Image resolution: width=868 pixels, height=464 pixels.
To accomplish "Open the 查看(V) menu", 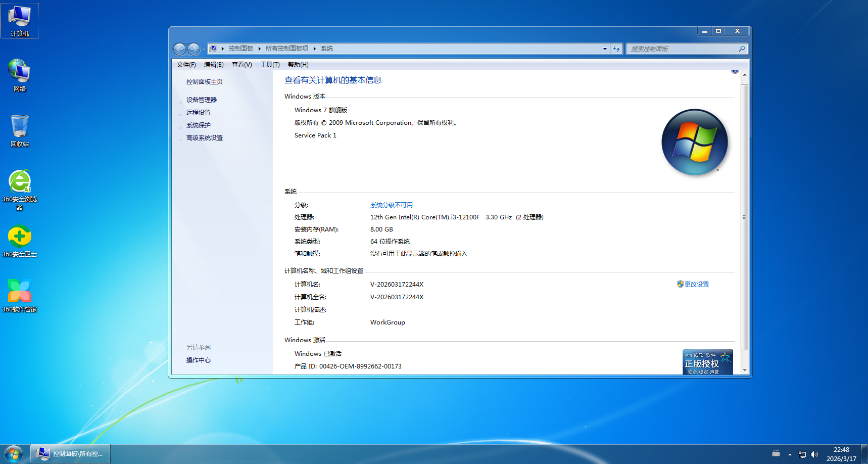I will pos(242,64).
